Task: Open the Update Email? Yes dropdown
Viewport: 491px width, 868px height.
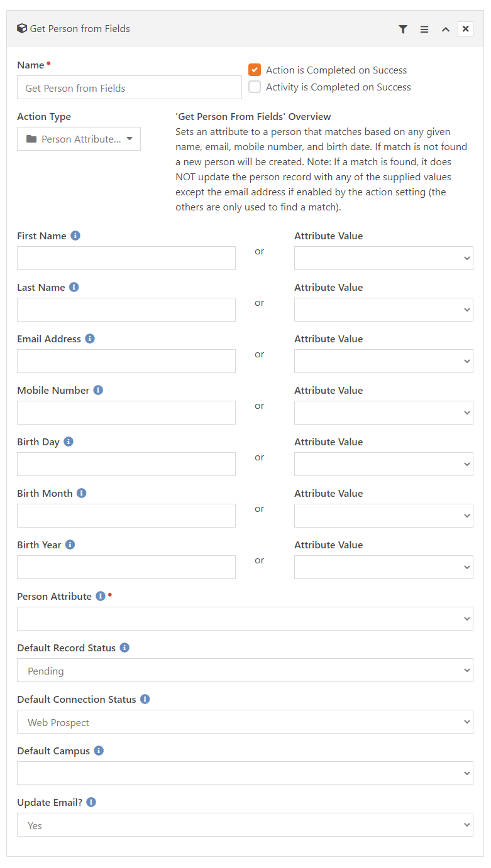Action: [x=245, y=825]
